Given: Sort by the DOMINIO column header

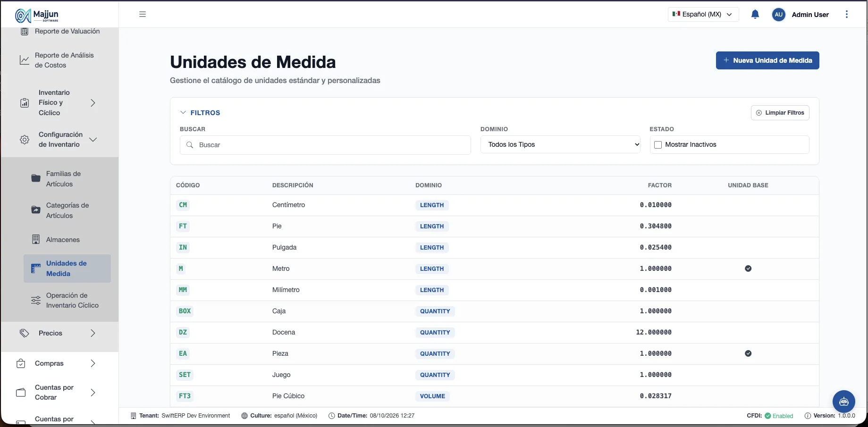Looking at the screenshot, I should [429, 185].
